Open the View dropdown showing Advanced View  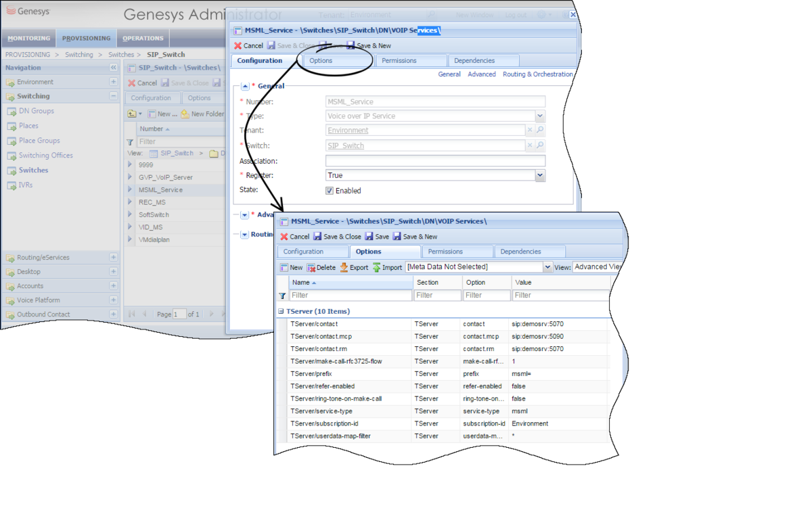(x=597, y=267)
